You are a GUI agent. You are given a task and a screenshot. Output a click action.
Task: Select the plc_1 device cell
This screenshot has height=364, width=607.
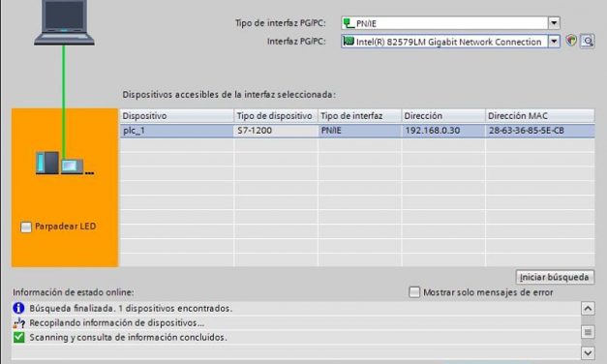(176, 131)
